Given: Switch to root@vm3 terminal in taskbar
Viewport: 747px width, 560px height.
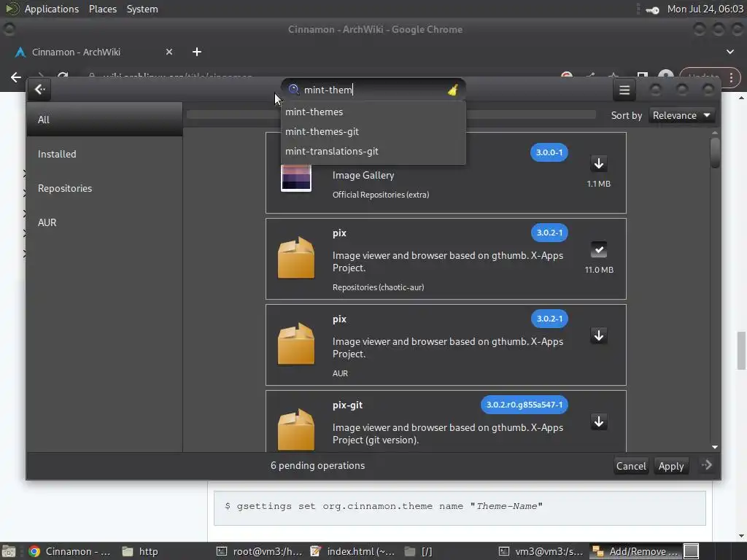Looking at the screenshot, I should click(x=260, y=551).
